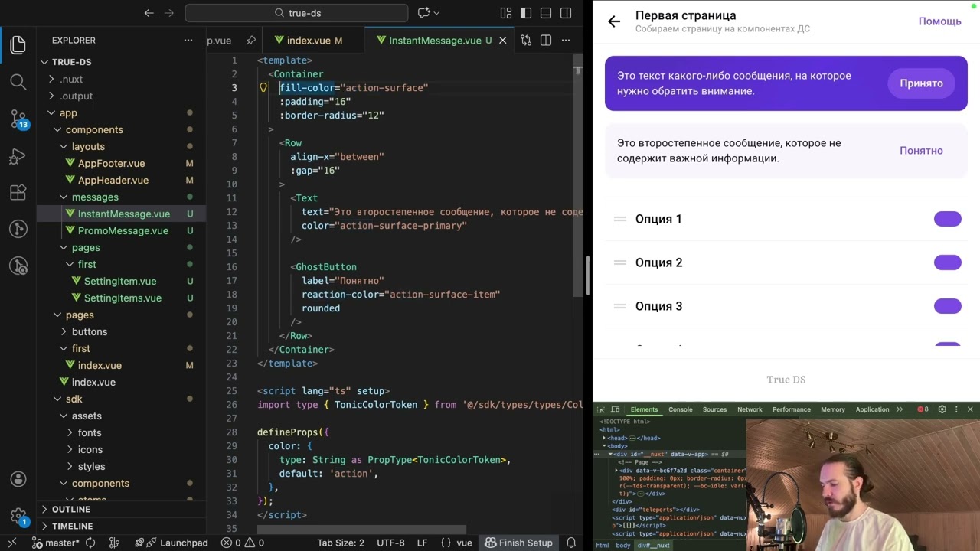Screen dimensions: 980x551
Task: Activate the DevTools element inspector icon
Action: pyautogui.click(x=602, y=409)
